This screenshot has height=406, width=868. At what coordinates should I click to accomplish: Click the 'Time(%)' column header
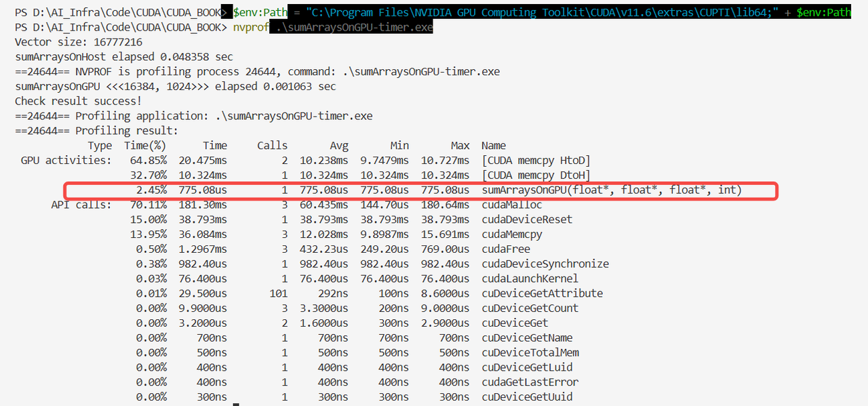coord(145,146)
